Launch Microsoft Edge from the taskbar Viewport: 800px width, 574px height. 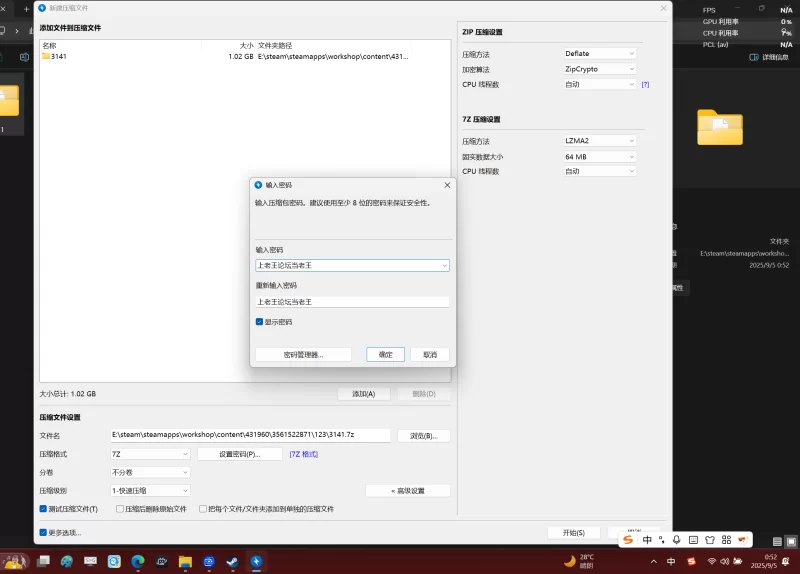point(138,562)
